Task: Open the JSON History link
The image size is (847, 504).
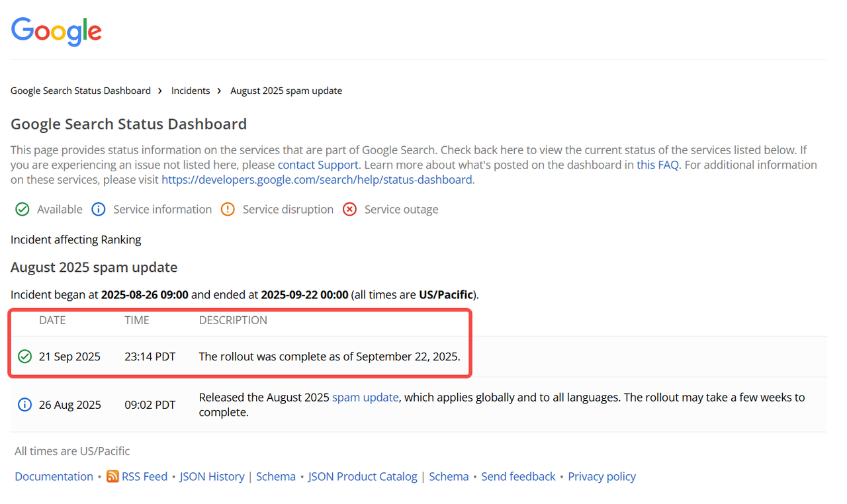Action: tap(212, 476)
